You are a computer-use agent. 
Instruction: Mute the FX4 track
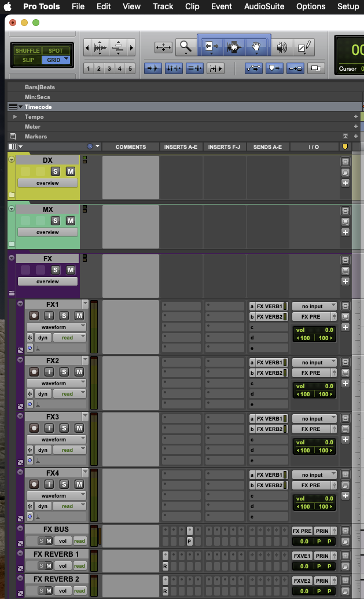pyautogui.click(x=79, y=484)
